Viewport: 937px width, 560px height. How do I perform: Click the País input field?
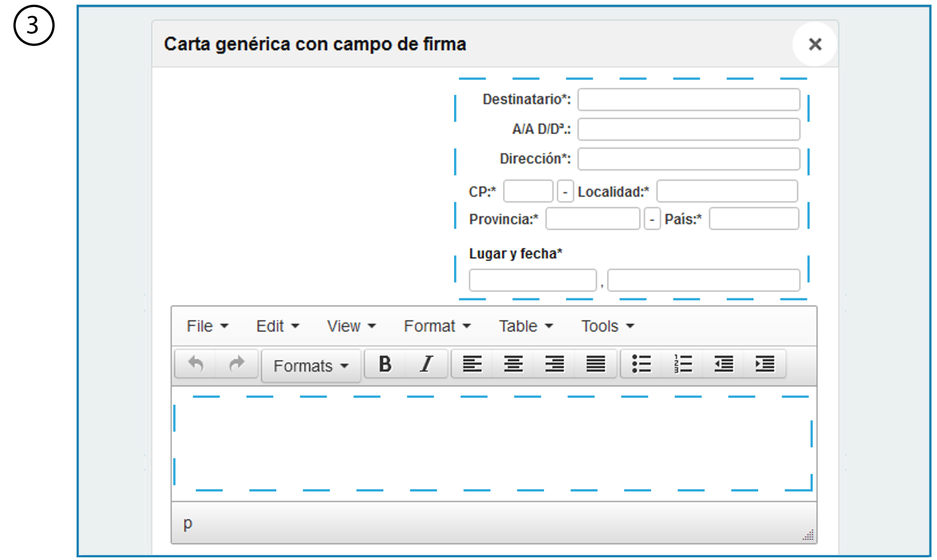pyautogui.click(x=754, y=219)
